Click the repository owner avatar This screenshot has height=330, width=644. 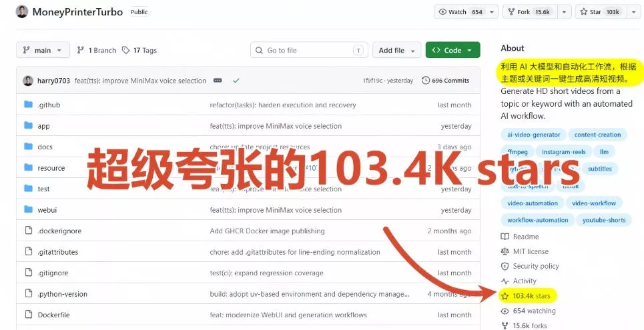pos(22,11)
